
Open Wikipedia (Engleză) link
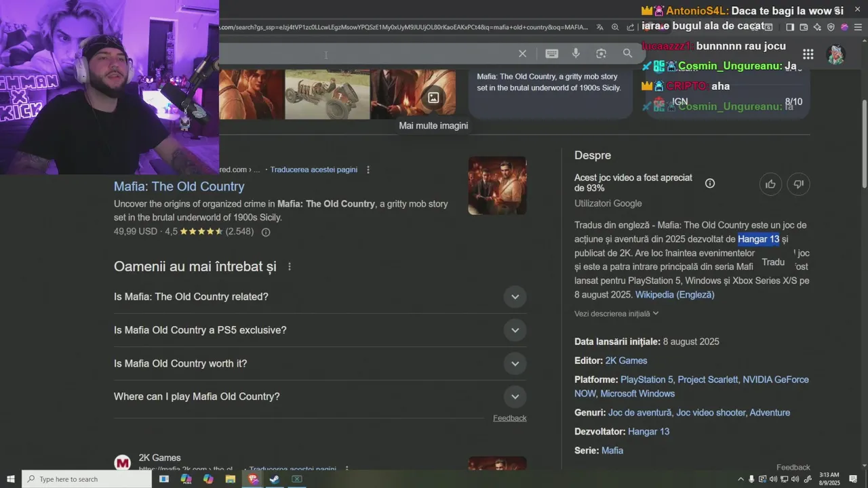coord(675,295)
